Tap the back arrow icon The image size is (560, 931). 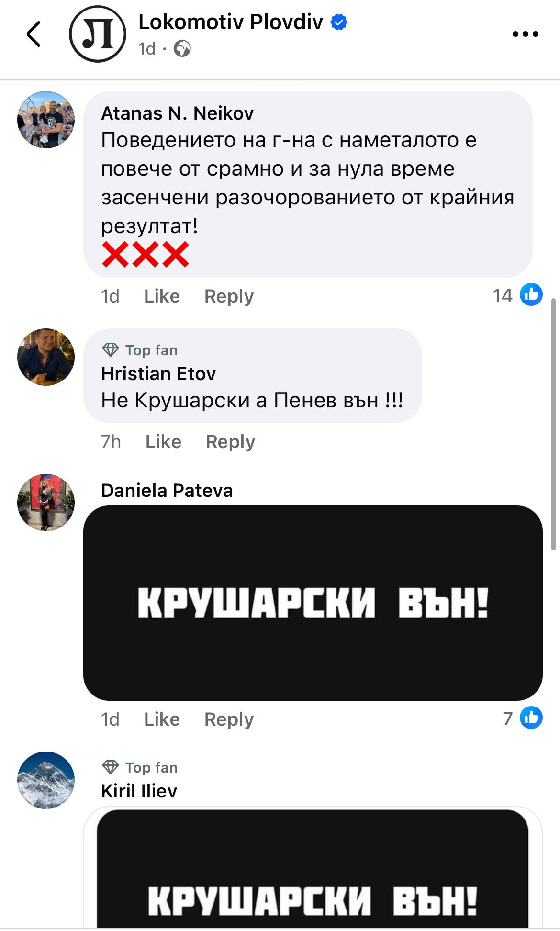tap(34, 34)
